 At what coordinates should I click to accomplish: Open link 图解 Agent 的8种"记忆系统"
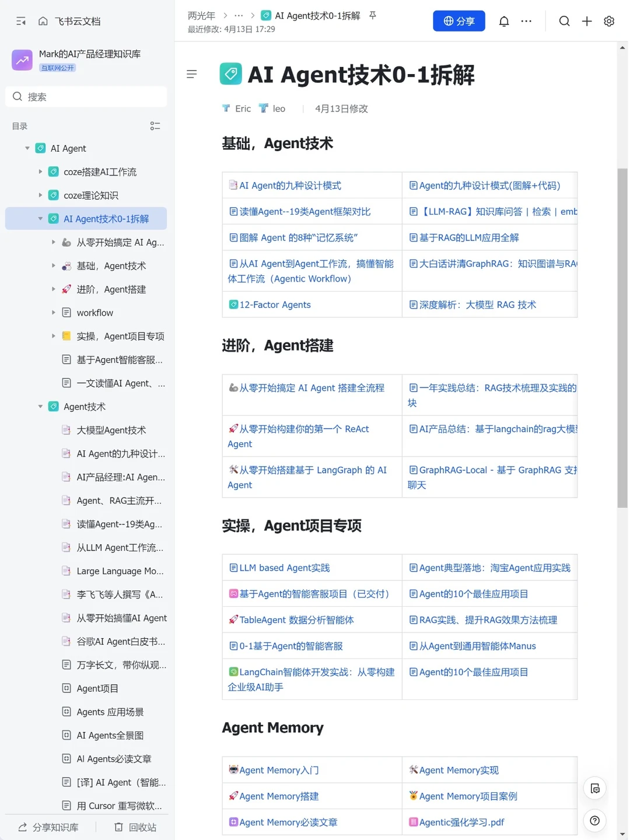click(x=293, y=237)
